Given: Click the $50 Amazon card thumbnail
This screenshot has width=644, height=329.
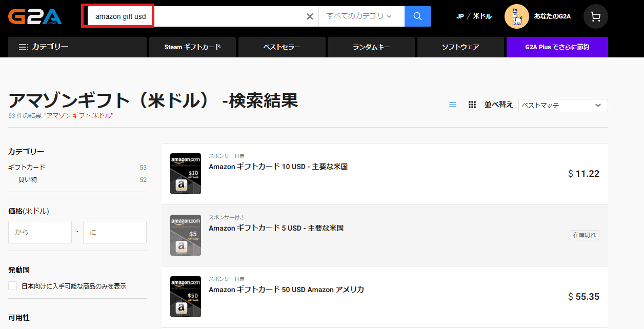Looking at the screenshot, I should 186,297.
